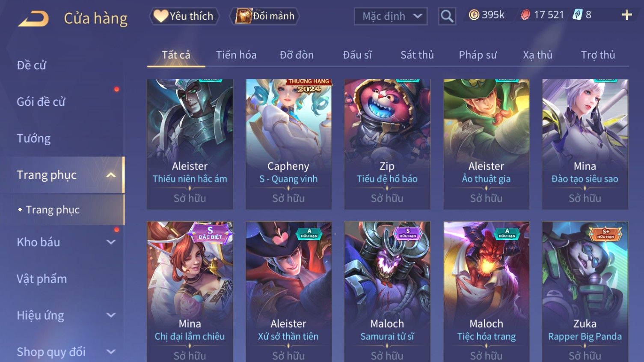644x362 pixels.
Task: Tap the red gem currency icon
Action: coord(525,15)
